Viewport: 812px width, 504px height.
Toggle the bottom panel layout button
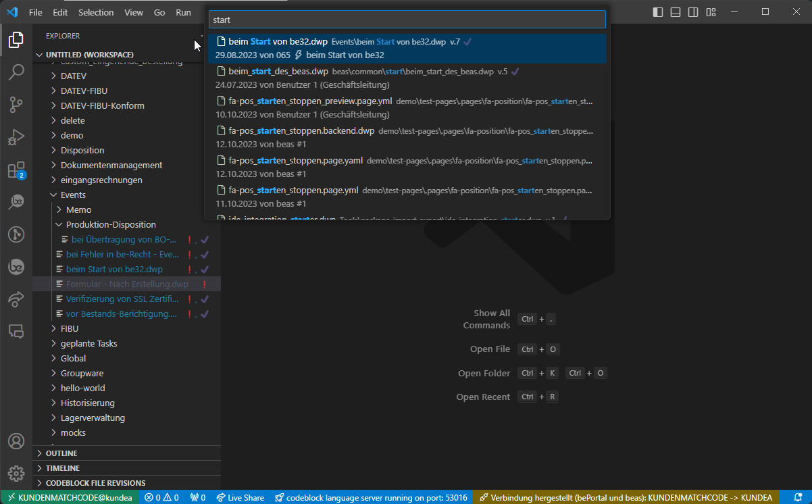point(676,12)
